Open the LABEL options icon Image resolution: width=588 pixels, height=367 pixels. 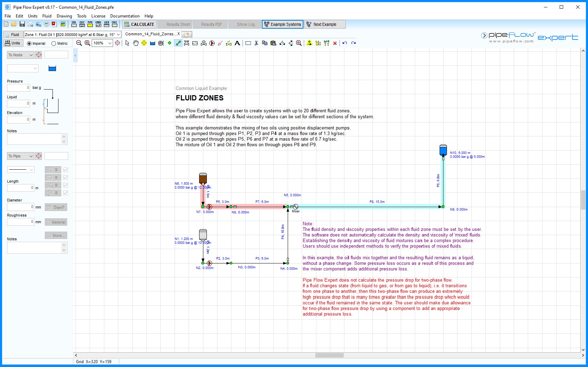[x=98, y=24]
